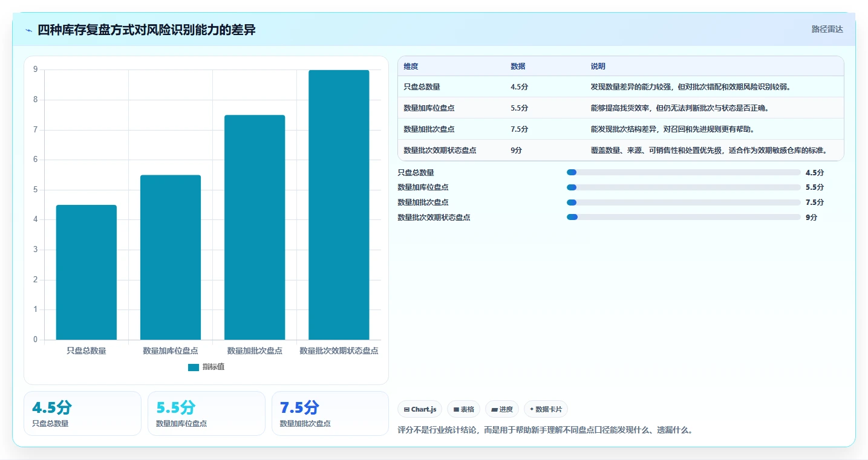Select the 4.5分 data card

(82, 413)
